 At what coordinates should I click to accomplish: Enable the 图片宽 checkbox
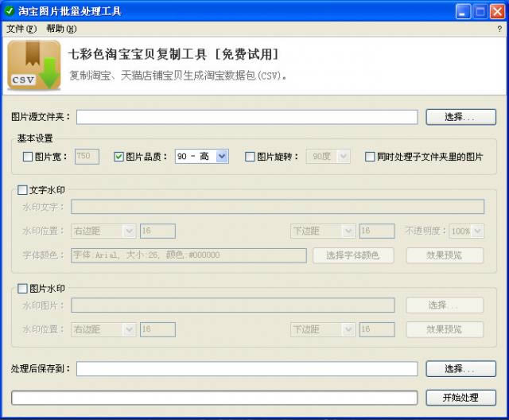(29, 157)
